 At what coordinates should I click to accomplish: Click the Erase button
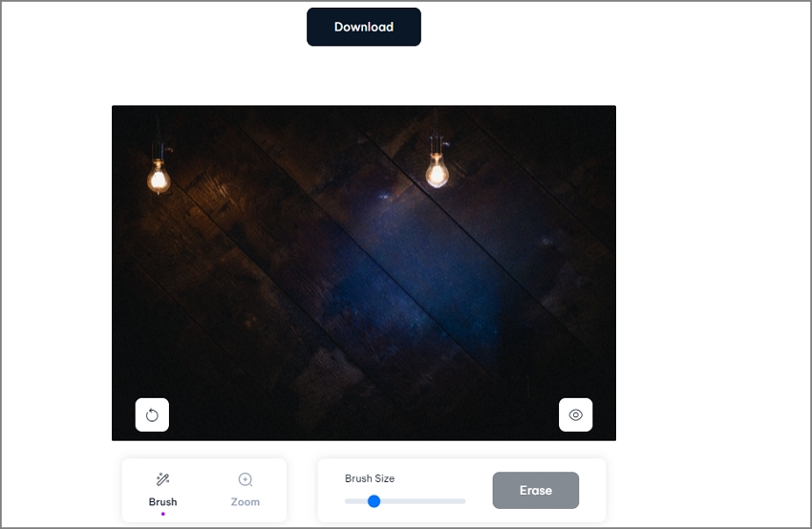(536, 490)
